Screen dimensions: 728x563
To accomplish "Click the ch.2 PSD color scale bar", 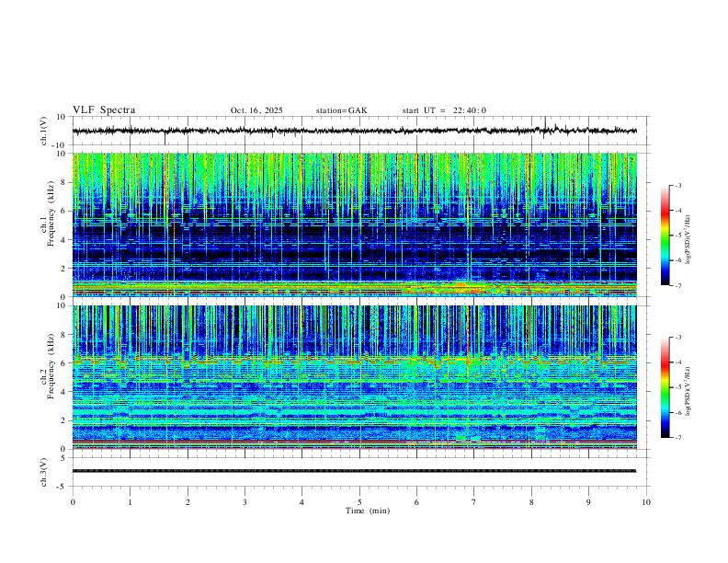I will pyautogui.click(x=665, y=387).
